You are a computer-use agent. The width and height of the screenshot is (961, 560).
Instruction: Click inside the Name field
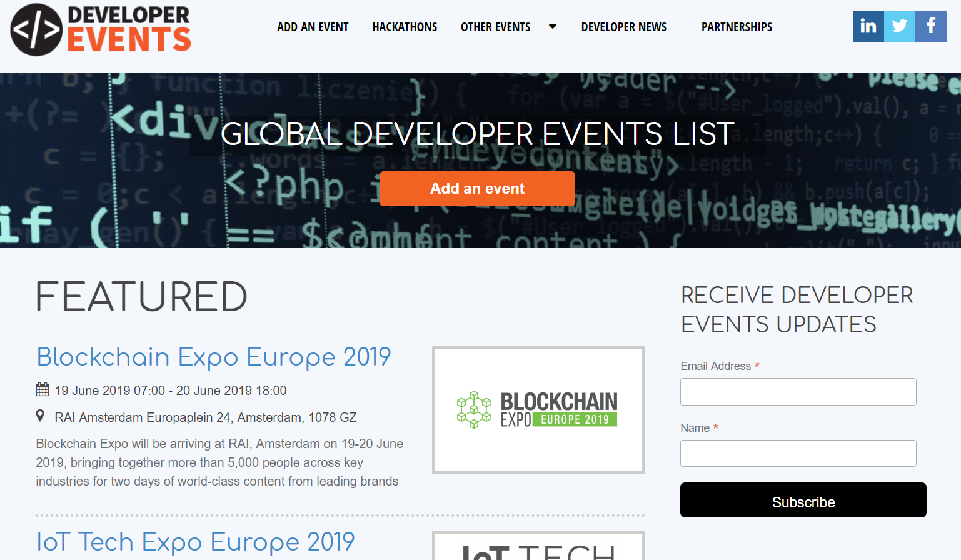coord(798,453)
